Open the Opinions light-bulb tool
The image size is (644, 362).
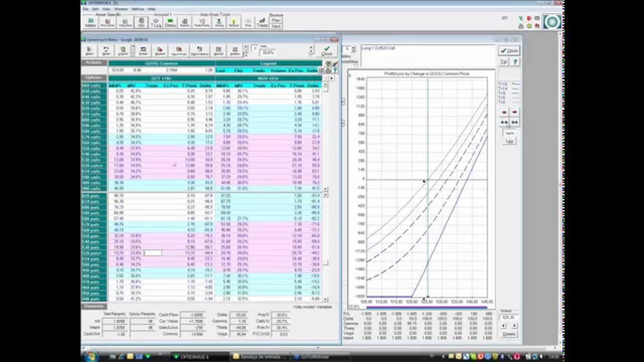(233, 22)
